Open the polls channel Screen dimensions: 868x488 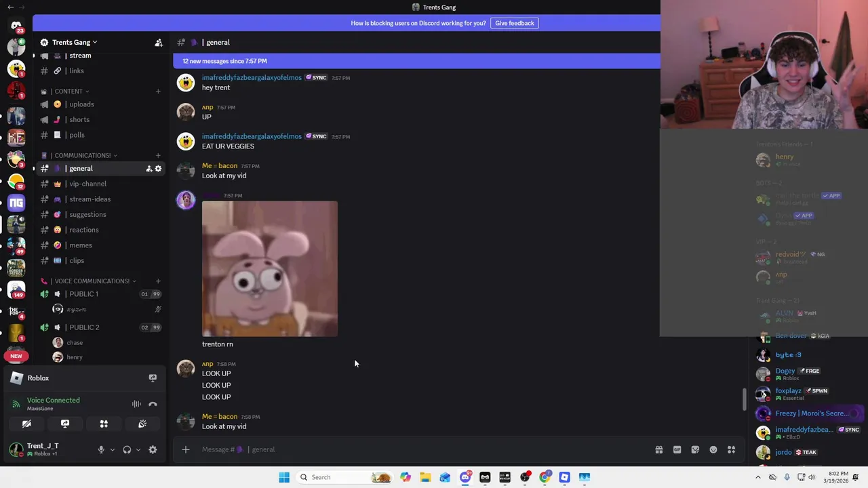point(102,135)
